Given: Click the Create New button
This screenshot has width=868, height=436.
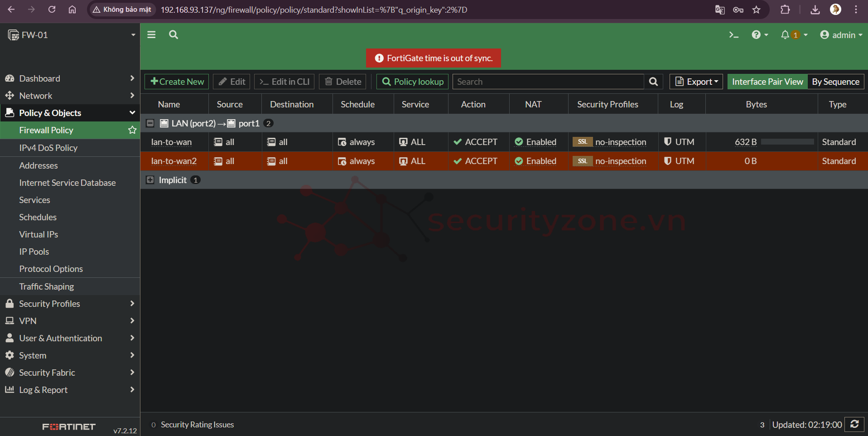Looking at the screenshot, I should 177,82.
